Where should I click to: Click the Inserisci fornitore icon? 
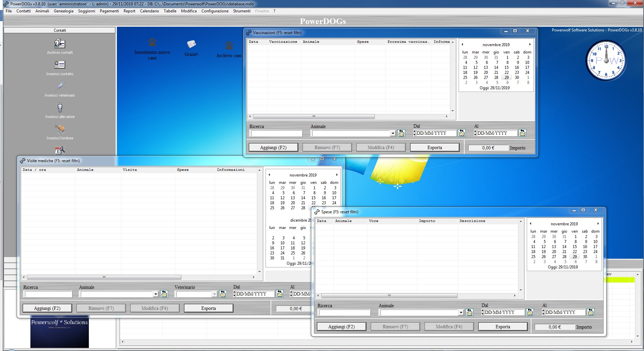click(x=60, y=129)
